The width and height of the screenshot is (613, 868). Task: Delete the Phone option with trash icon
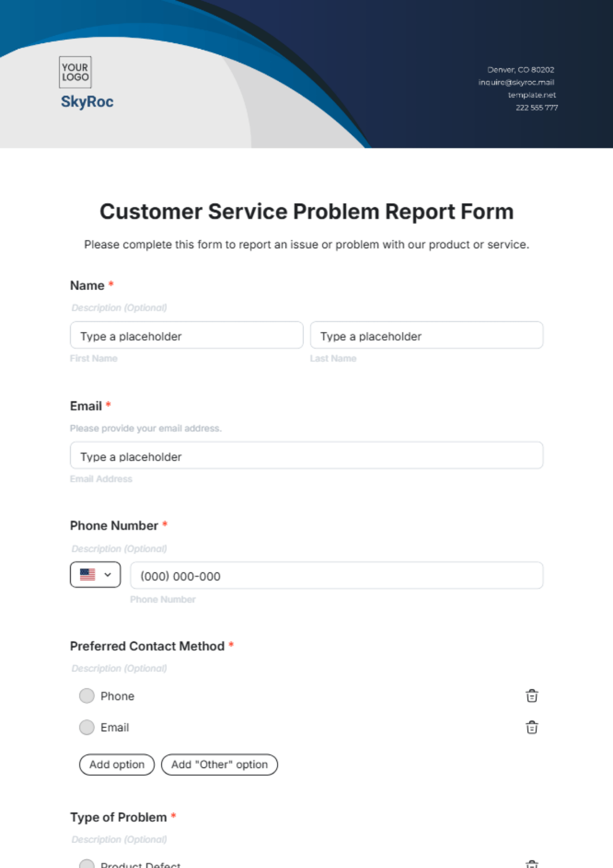532,696
